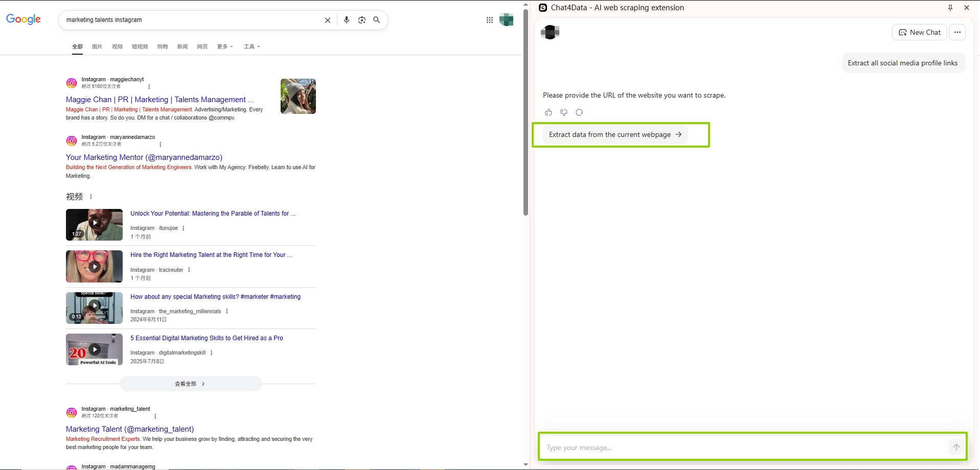The image size is (980, 470).
Task: Click the thumbs down feedback icon
Action: click(x=564, y=112)
